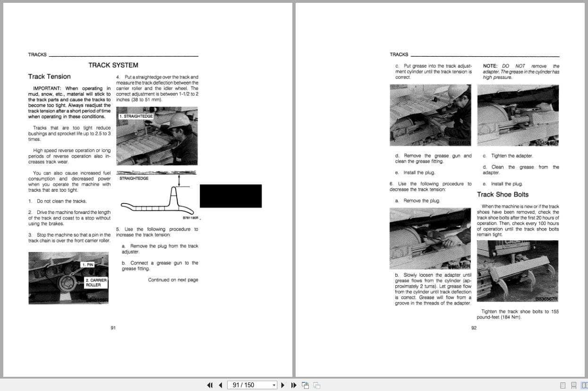588x391 pixels.
Task: Click the TRACK SYSTEM heading text
Action: (x=113, y=65)
